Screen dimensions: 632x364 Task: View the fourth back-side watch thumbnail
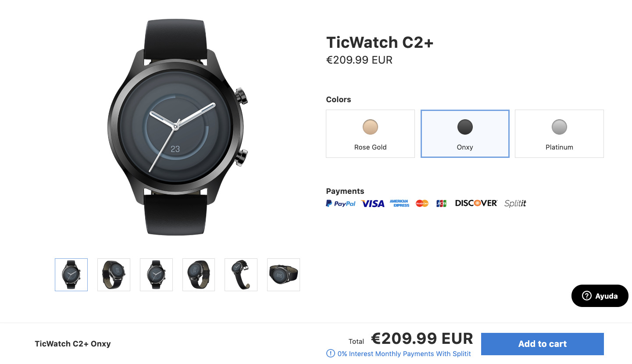[199, 275]
